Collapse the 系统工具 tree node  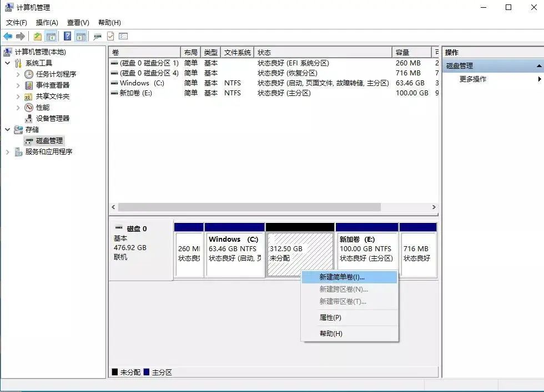tap(8, 63)
